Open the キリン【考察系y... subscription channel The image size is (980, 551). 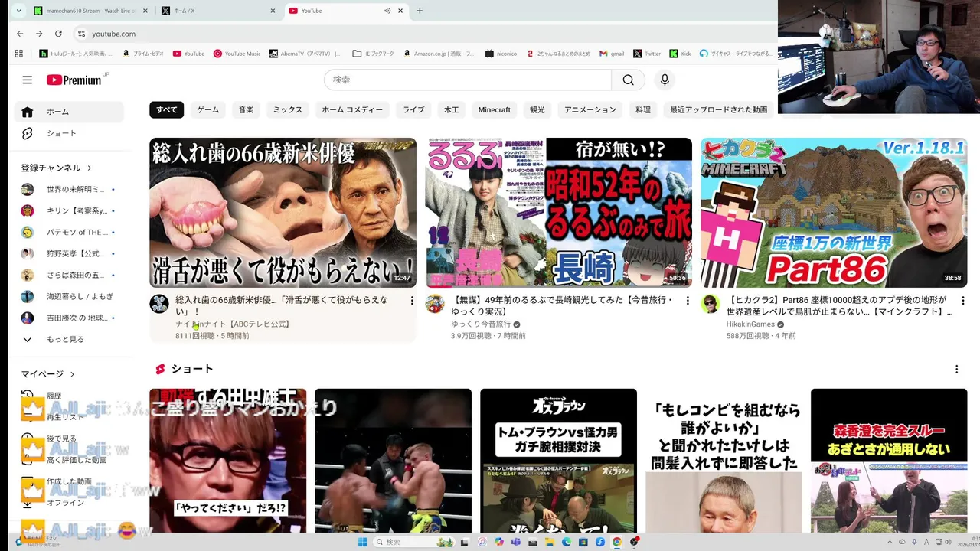pos(69,210)
